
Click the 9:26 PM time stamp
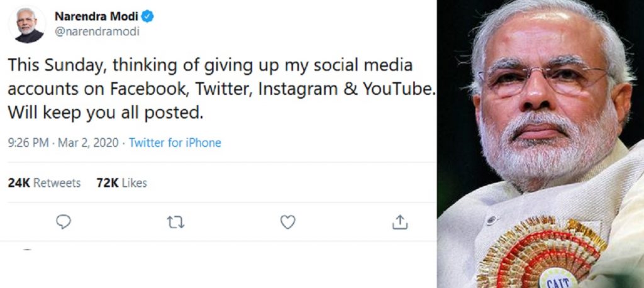[x=28, y=143]
